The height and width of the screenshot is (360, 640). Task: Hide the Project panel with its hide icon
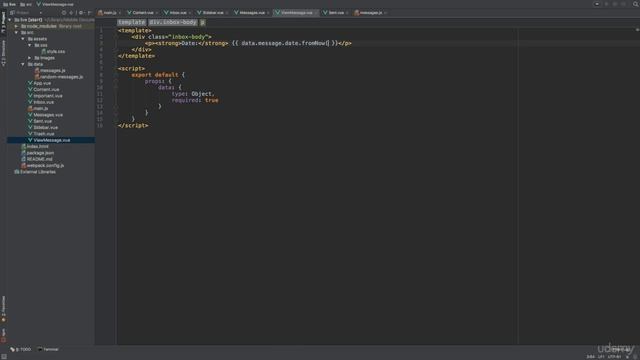[89, 13]
